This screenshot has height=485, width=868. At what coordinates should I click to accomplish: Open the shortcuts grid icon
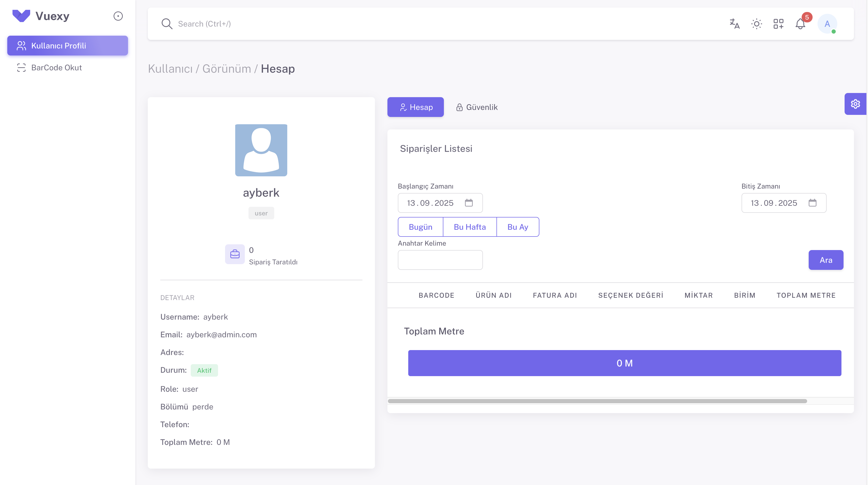click(x=778, y=24)
